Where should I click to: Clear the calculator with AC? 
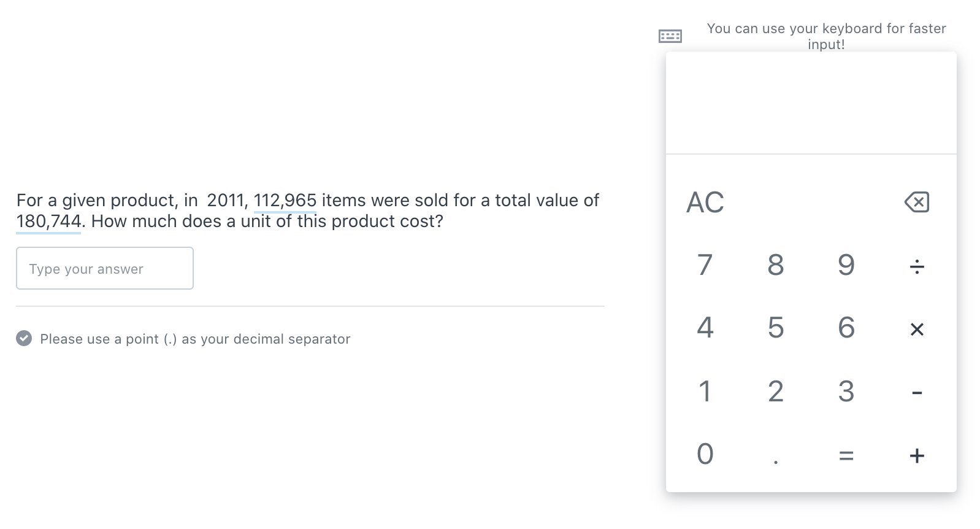tap(705, 203)
